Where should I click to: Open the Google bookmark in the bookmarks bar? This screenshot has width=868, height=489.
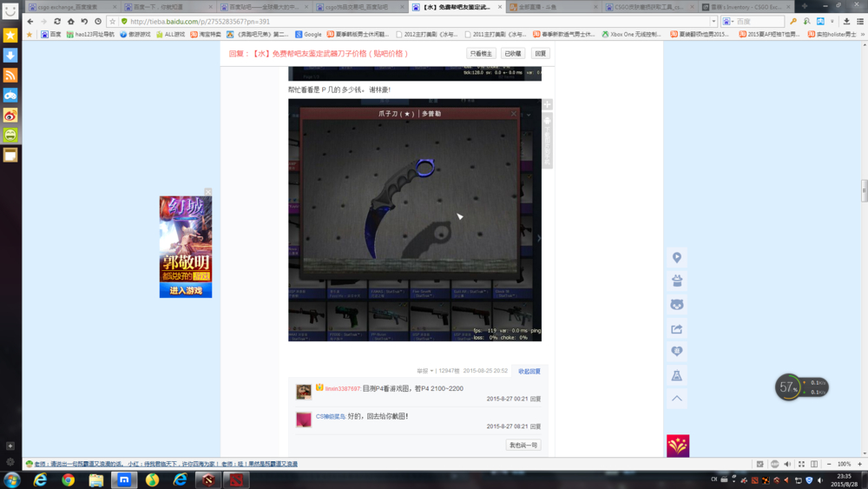tap(308, 35)
